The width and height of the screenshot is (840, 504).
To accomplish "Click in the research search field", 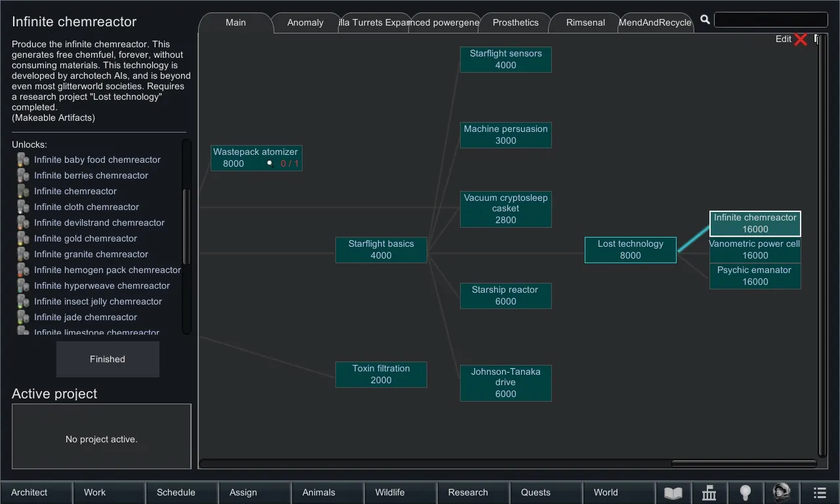I will [x=770, y=20].
